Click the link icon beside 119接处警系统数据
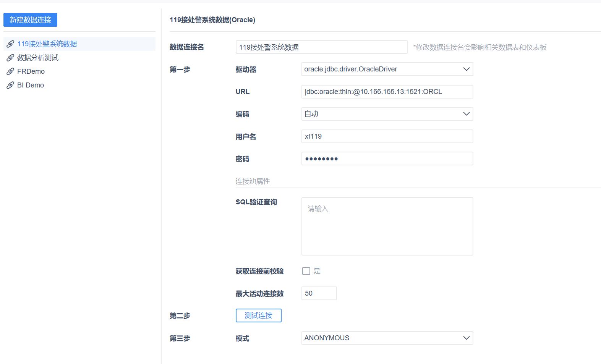The width and height of the screenshot is (601, 364). pos(10,44)
